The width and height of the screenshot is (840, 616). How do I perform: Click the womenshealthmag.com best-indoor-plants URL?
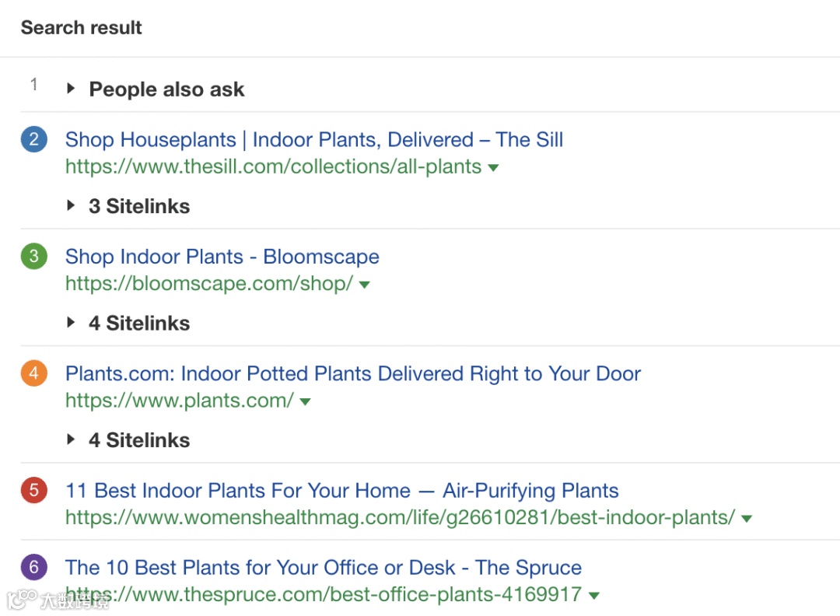coord(400,517)
